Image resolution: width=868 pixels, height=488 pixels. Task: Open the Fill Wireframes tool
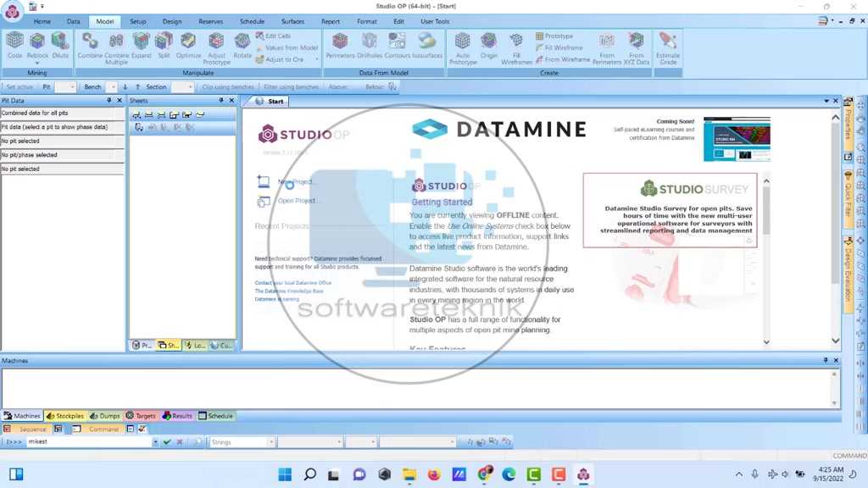click(x=516, y=48)
